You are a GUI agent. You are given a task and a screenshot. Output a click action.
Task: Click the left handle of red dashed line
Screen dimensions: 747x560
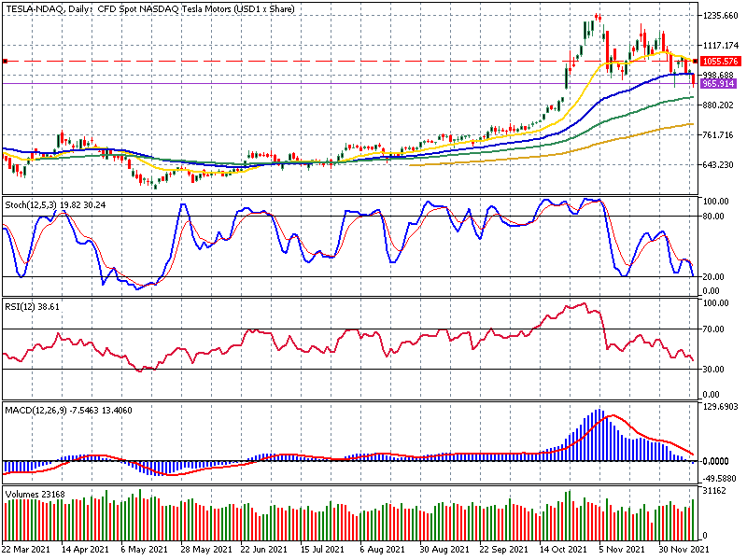pyautogui.click(x=5, y=61)
